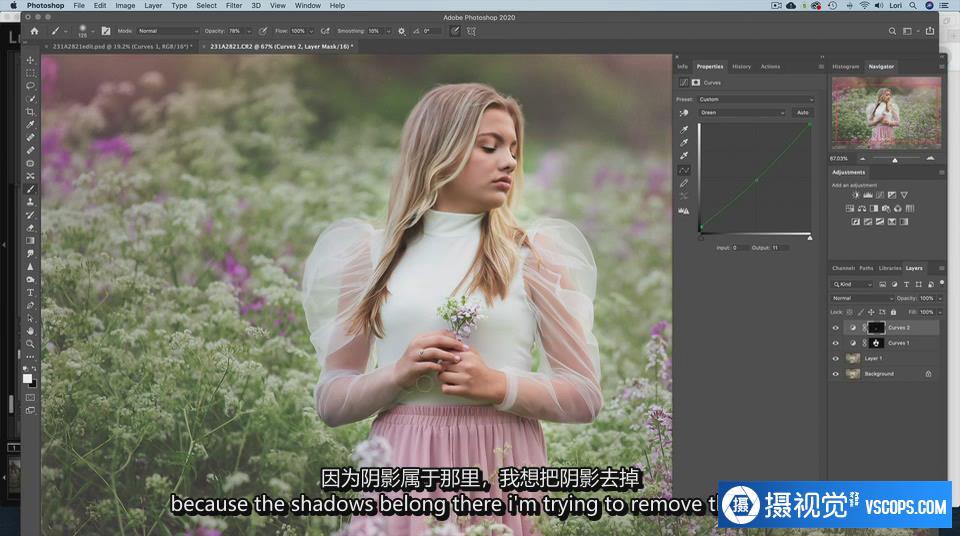Open the layer Opacity dropdown arrow
This screenshot has width=960, height=536.
[940, 298]
